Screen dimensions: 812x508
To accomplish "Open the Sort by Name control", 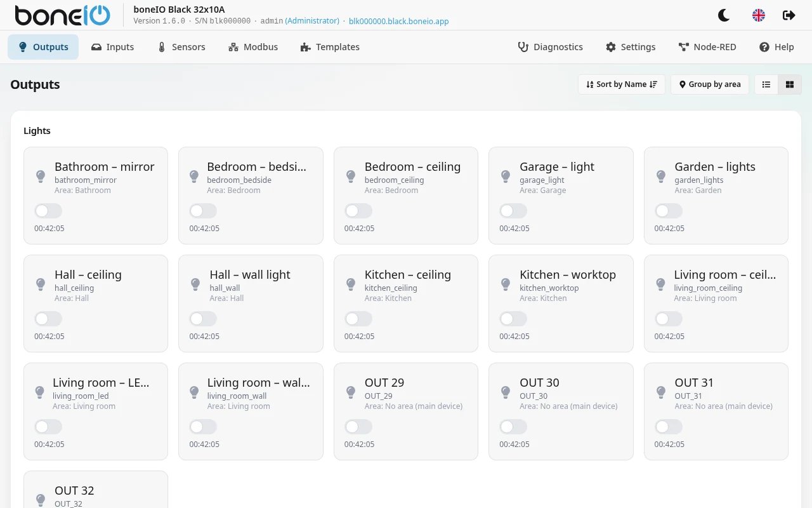I will tap(622, 84).
